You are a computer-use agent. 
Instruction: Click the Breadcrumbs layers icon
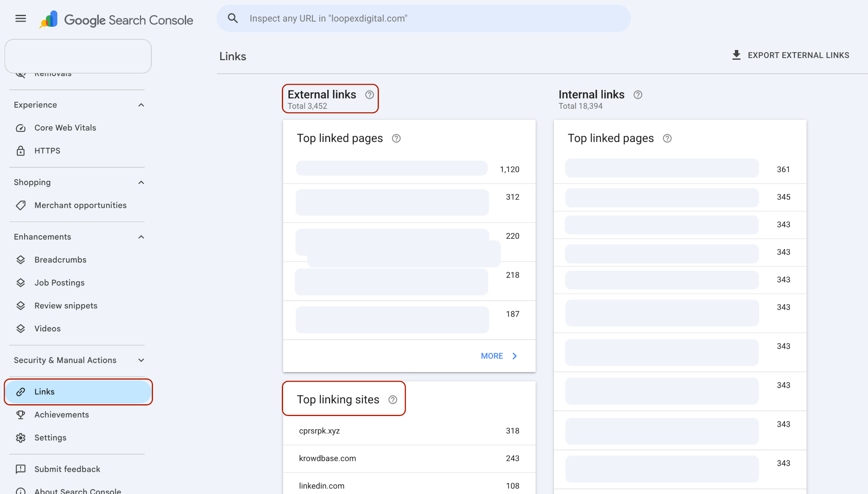[20, 260]
